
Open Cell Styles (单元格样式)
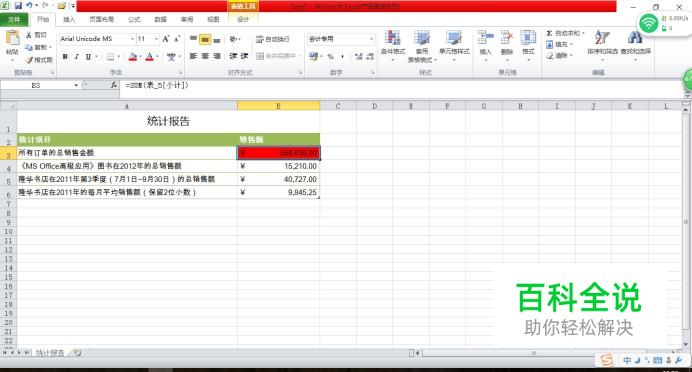coord(454,44)
